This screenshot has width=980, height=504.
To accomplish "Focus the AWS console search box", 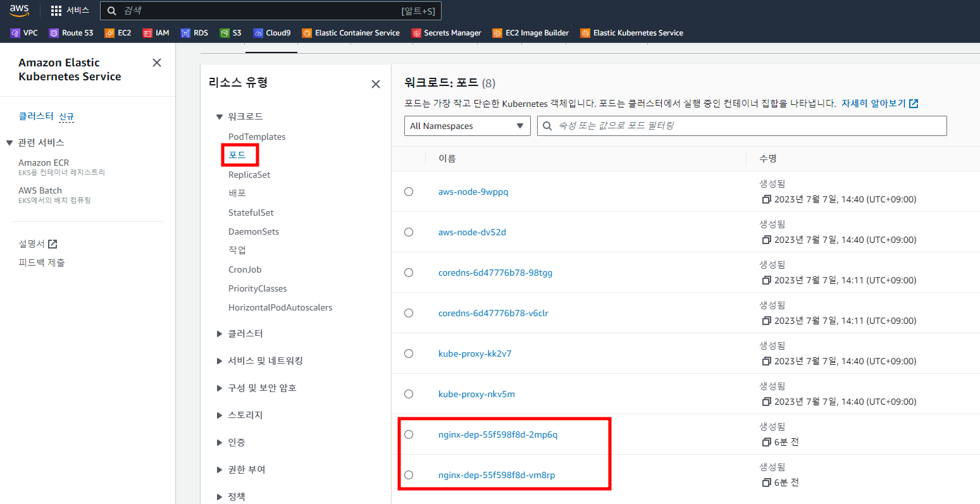I will (x=271, y=11).
